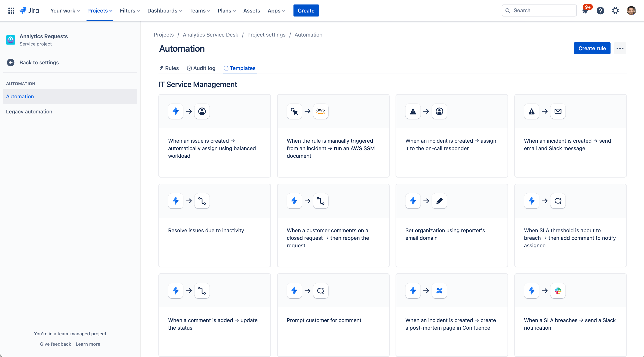Screen dimensions: 644x357
Task: Open the three-dot overflow menu
Action: click(620, 48)
